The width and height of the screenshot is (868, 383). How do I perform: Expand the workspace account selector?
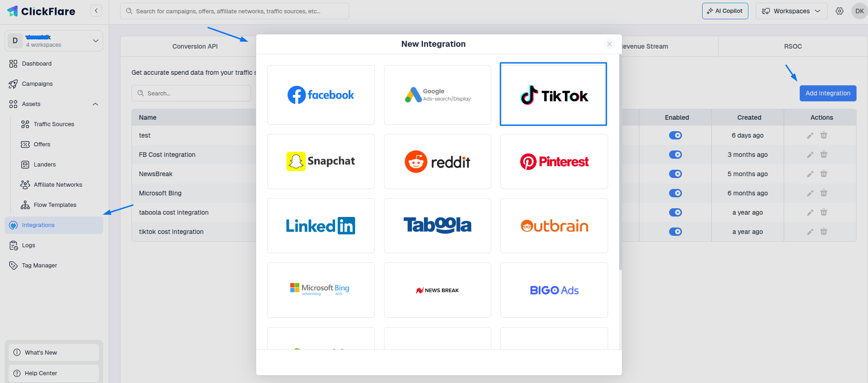(54, 41)
